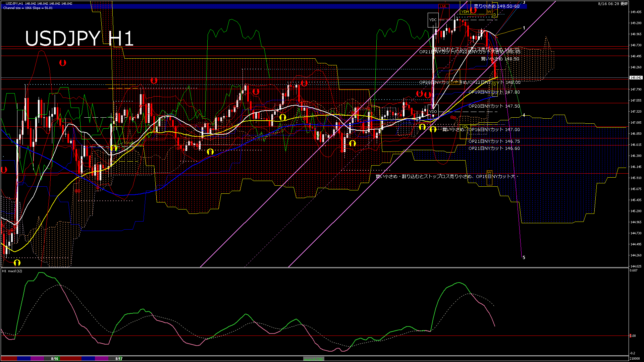Select the 売り小さめ 149.50-60 label

point(496,6)
